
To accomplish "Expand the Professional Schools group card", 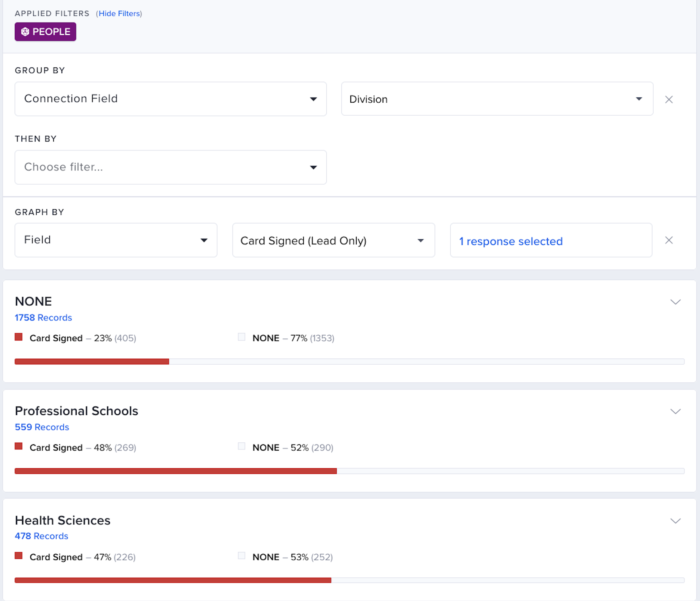I will point(676,411).
